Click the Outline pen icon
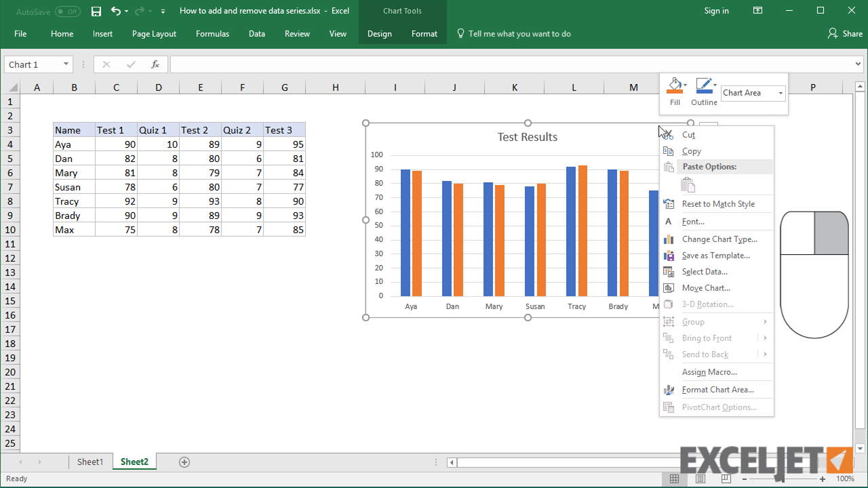Image resolution: width=868 pixels, height=488 pixels. [703, 85]
